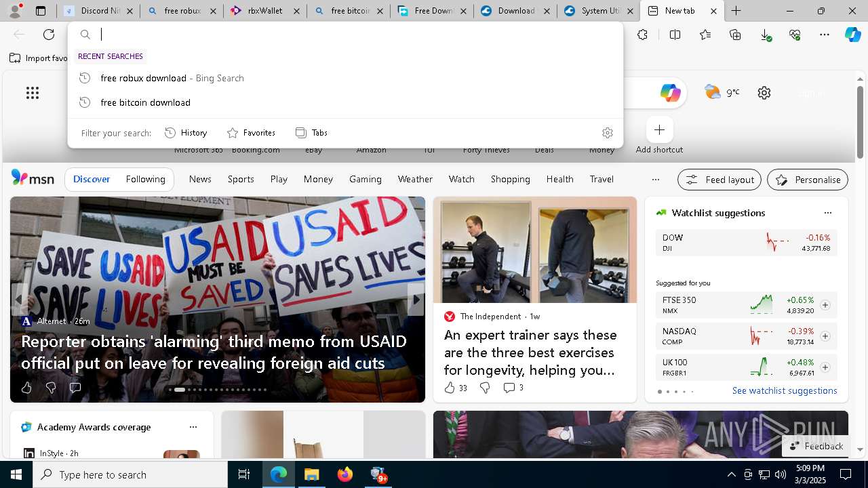Filter search by History
The width and height of the screenshot is (868, 488).
click(186, 133)
